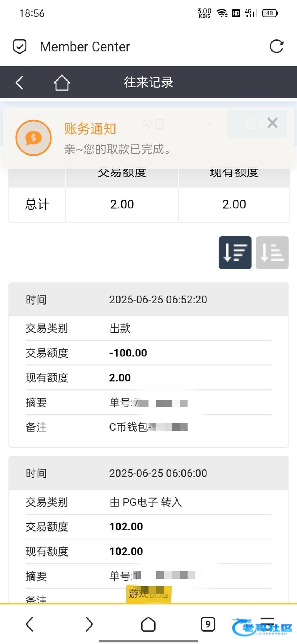The image size is (297, 644).
Task: Tap the yellow 游戏 floating tag
Action: coord(148,594)
